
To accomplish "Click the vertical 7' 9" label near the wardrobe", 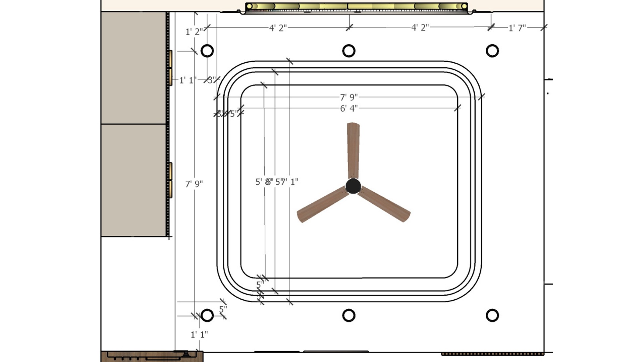I will (x=194, y=184).
